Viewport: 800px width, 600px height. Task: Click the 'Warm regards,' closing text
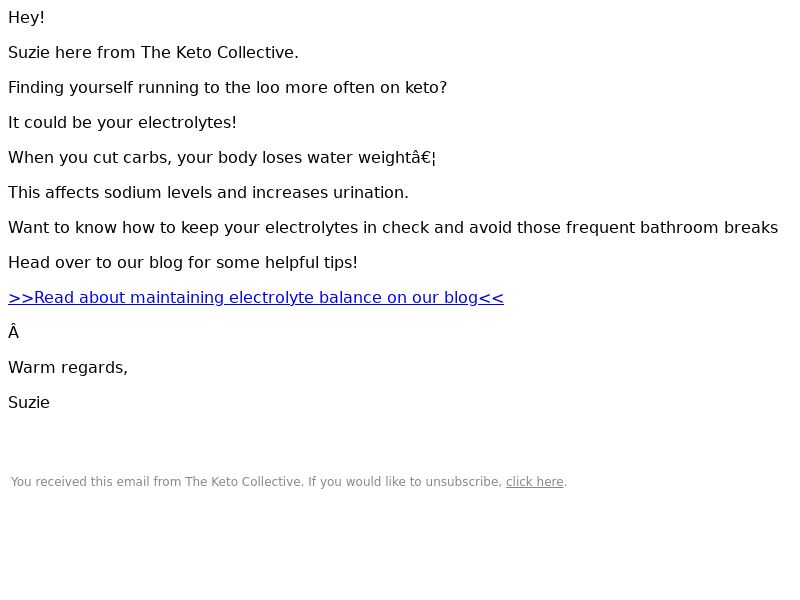point(68,368)
